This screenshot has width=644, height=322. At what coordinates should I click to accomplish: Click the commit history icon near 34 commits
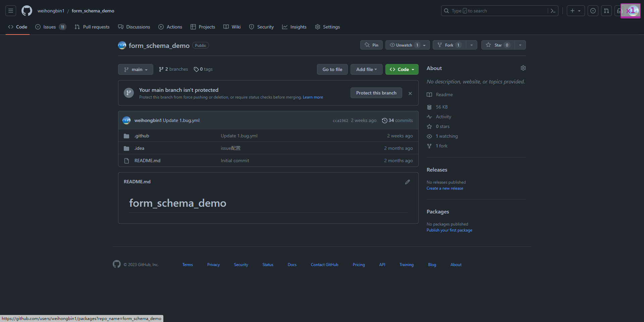coord(384,120)
